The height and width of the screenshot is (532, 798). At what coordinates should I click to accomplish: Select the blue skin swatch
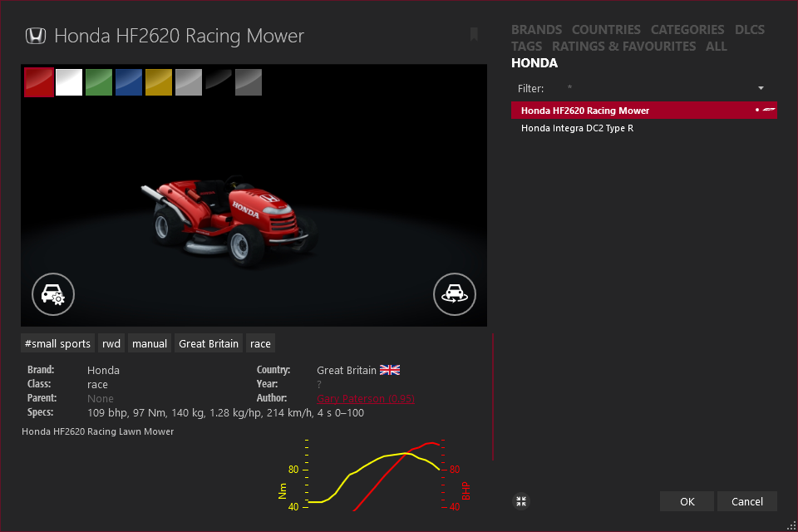tap(129, 82)
